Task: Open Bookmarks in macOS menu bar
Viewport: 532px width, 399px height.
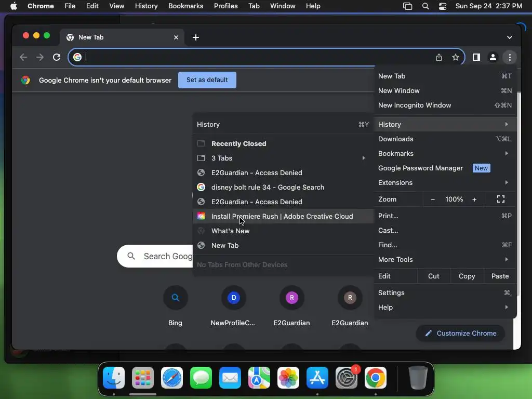Action: pos(185,6)
